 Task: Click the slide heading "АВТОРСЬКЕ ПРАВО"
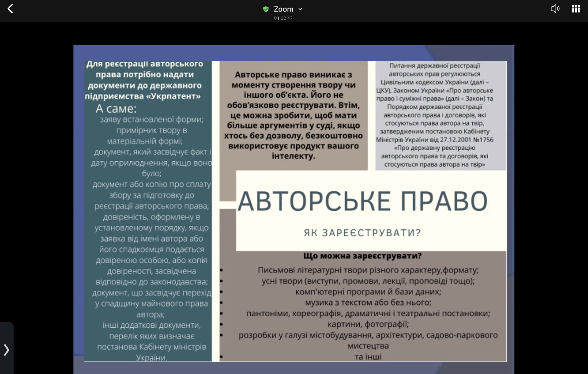pyautogui.click(x=362, y=201)
